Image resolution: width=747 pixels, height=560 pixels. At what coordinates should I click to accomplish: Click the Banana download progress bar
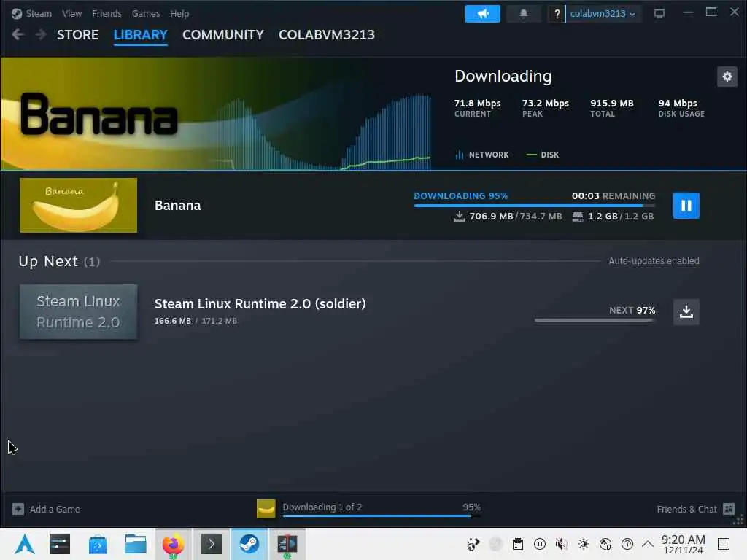point(535,206)
